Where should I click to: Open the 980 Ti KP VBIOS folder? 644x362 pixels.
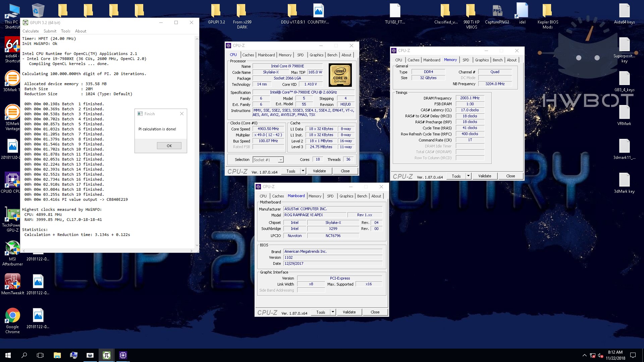tap(471, 10)
